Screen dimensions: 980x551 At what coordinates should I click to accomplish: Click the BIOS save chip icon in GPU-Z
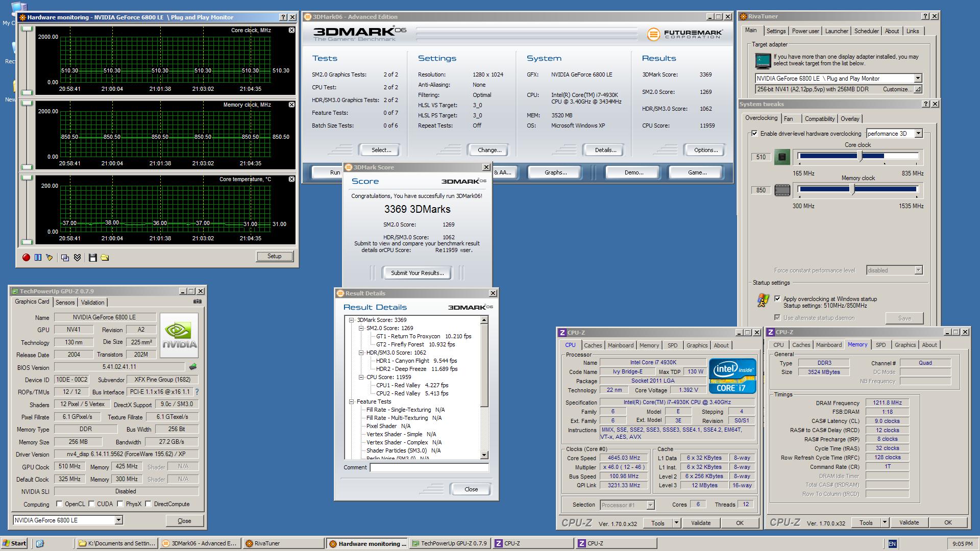[192, 367]
